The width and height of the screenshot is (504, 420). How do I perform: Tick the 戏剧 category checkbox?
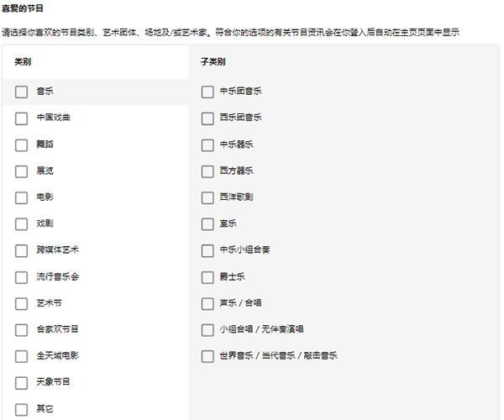21,224
